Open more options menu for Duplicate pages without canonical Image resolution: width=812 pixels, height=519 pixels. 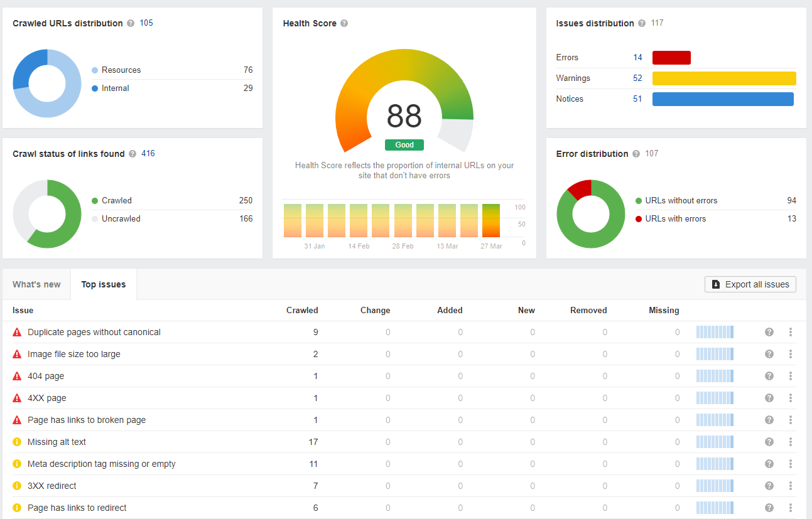(791, 332)
